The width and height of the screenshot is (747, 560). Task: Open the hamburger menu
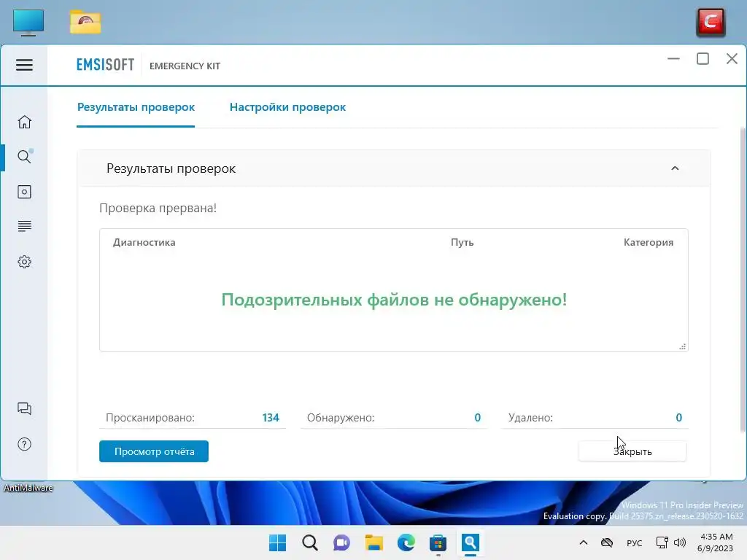coord(24,65)
